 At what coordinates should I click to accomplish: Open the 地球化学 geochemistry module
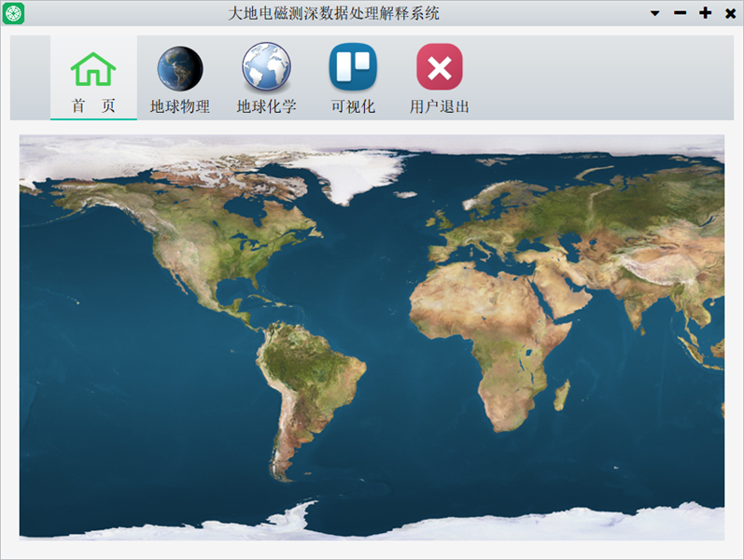266,77
